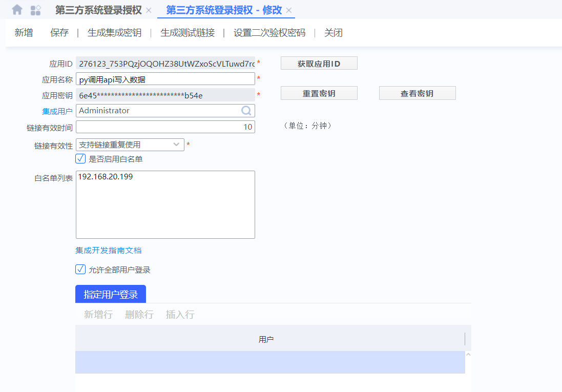
Task: Close the 第三方系统登录授权 tab
Action: point(149,10)
